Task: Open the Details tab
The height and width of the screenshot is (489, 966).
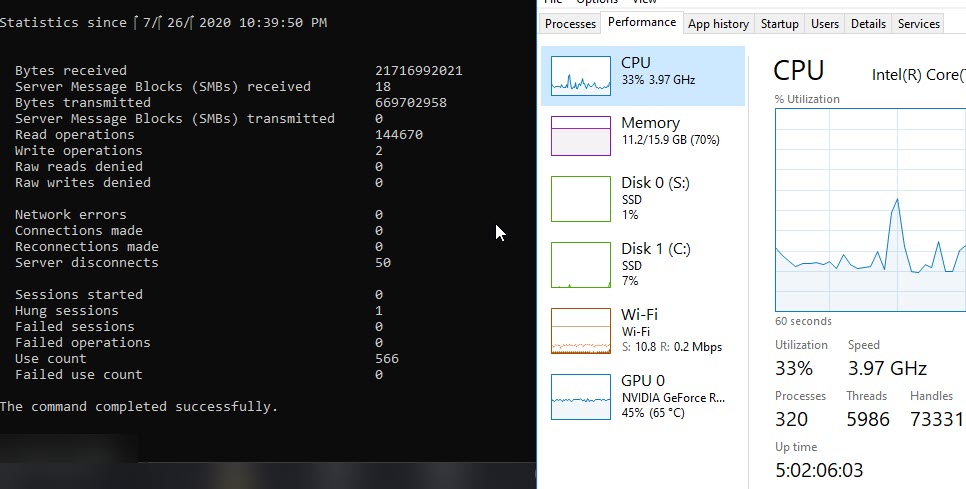Action: click(x=868, y=24)
